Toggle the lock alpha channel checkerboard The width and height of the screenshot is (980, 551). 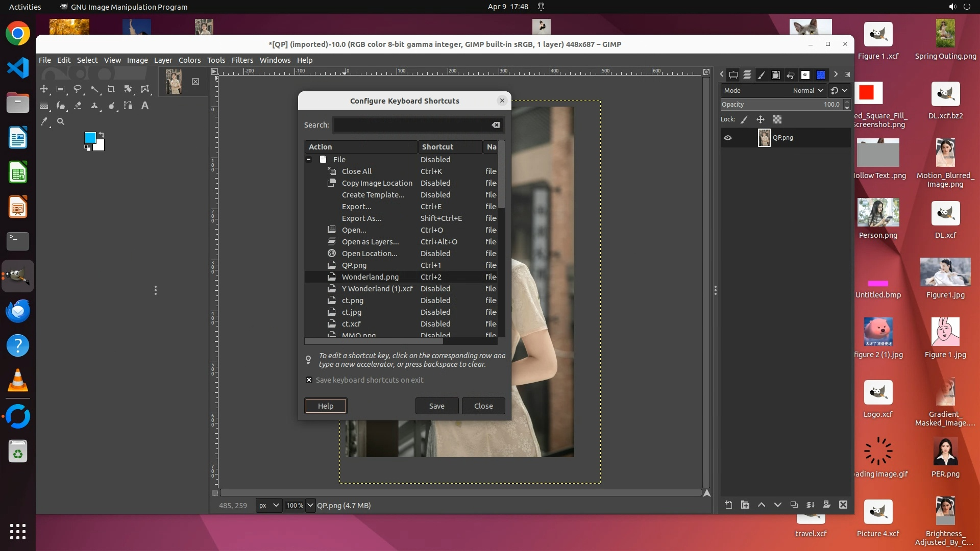[777, 119]
